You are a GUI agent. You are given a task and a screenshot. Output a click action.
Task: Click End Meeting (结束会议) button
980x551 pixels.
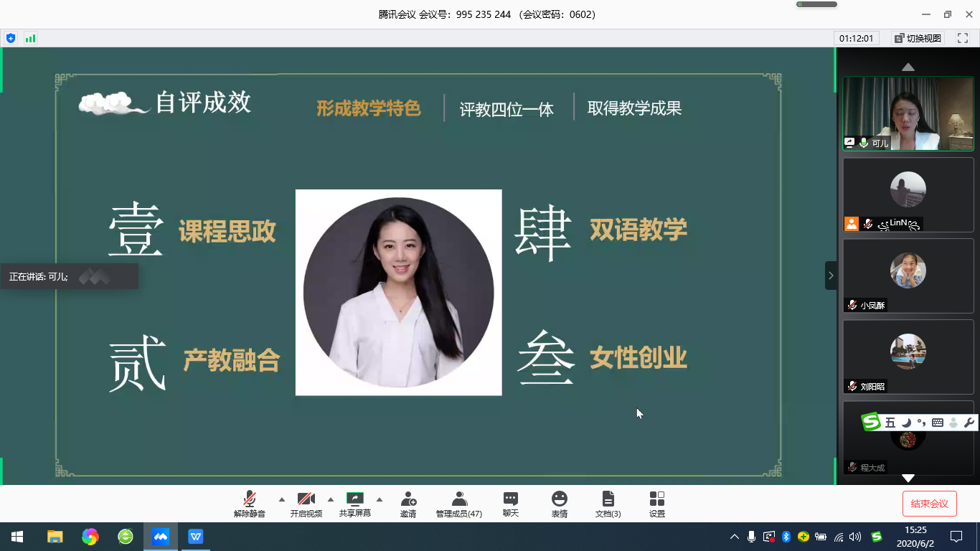click(929, 504)
